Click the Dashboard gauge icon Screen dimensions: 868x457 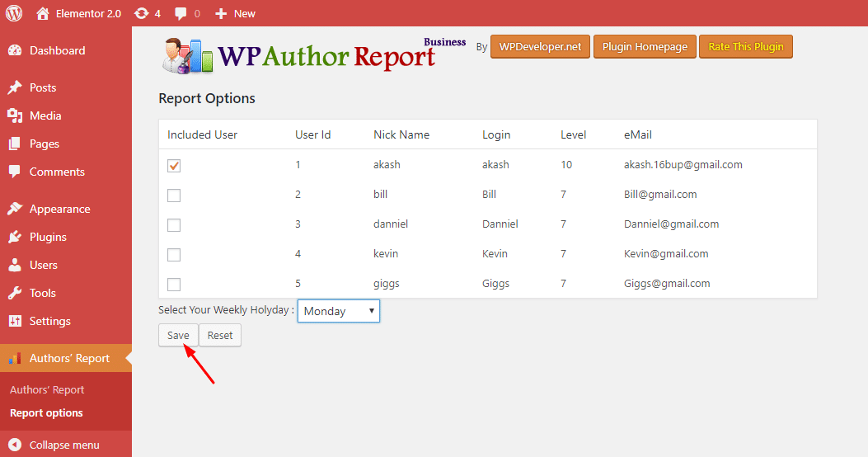[15, 50]
